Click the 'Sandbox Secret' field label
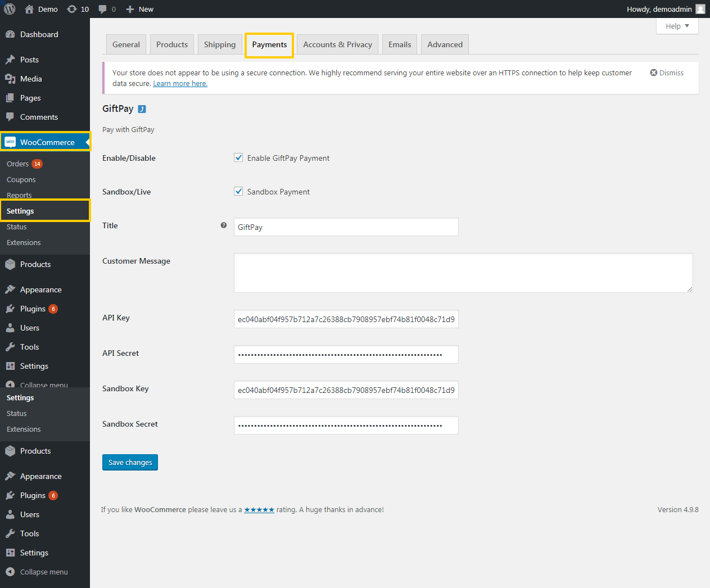 pyautogui.click(x=130, y=424)
